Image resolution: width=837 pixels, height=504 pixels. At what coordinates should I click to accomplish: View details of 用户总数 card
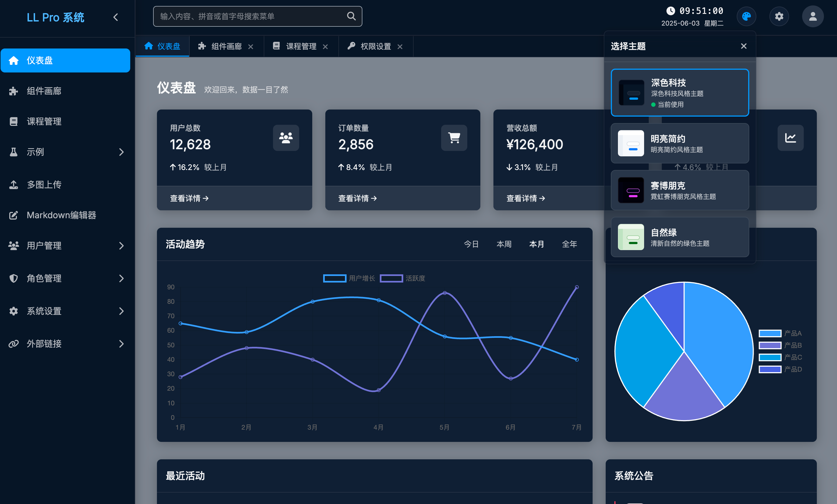(189, 198)
